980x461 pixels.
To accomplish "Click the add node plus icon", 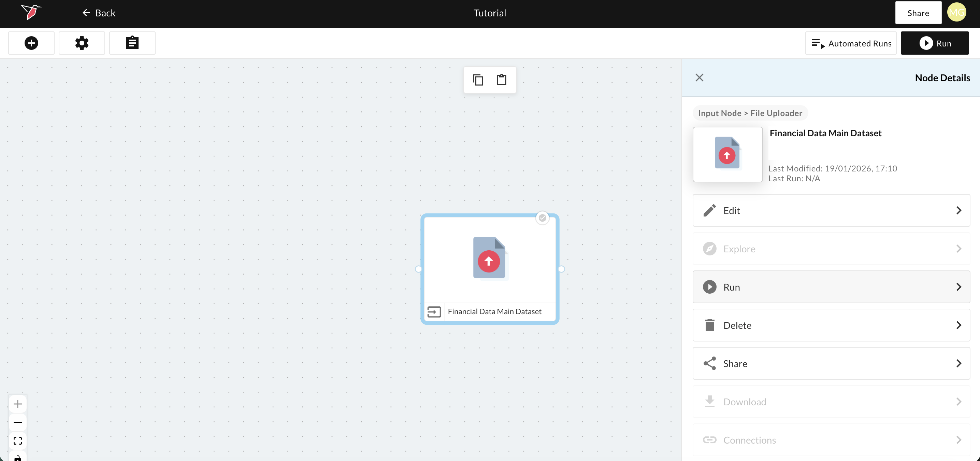I will (x=31, y=43).
